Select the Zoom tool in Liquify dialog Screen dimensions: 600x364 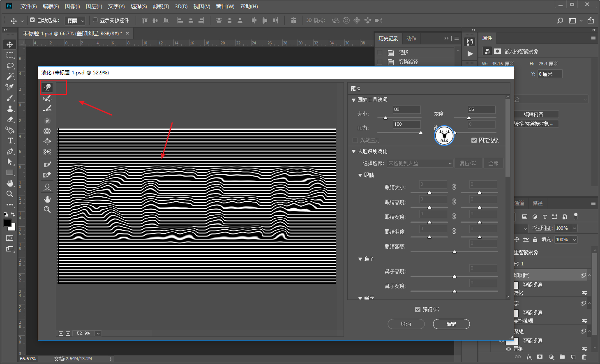tap(47, 210)
